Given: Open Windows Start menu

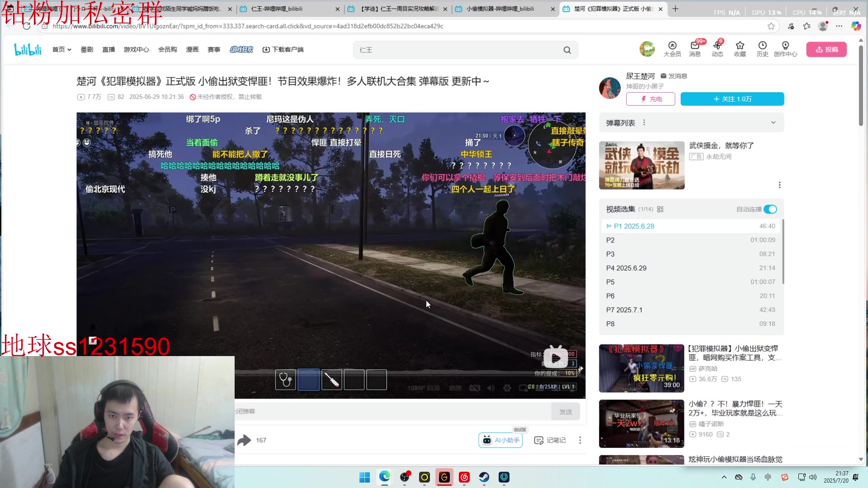Looking at the screenshot, I should [x=364, y=477].
